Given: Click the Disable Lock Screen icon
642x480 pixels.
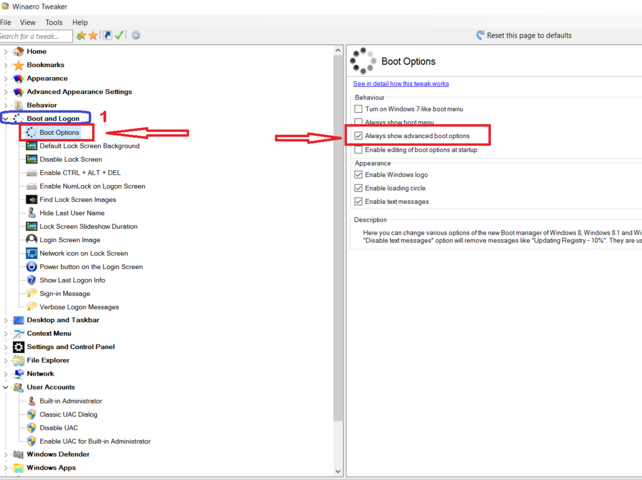Looking at the screenshot, I should pos(32,159).
